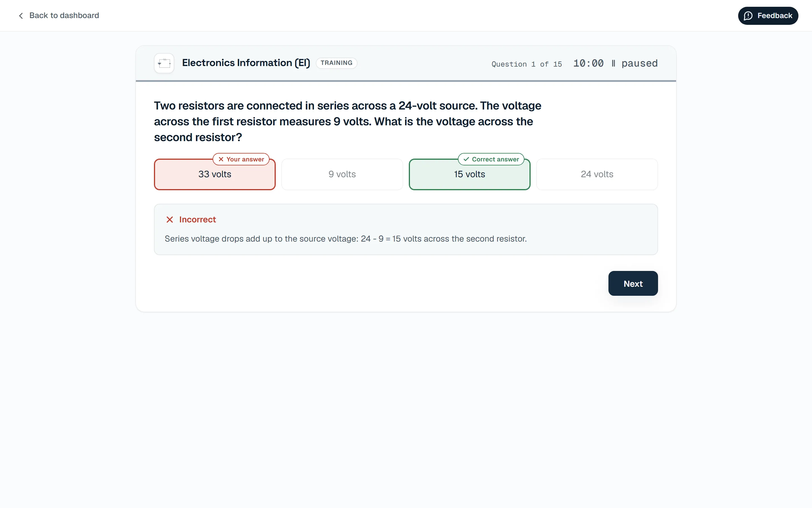This screenshot has height=508, width=812.
Task: Click the red X Incorrect icon
Action: [x=170, y=220]
